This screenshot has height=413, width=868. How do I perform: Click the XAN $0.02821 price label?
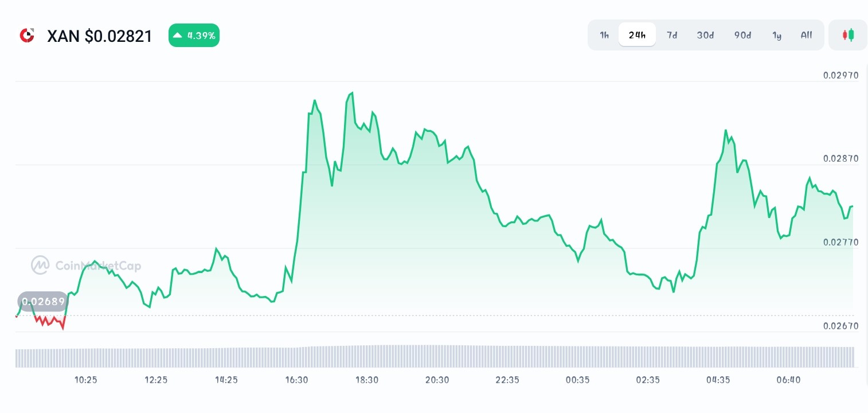pyautogui.click(x=100, y=36)
